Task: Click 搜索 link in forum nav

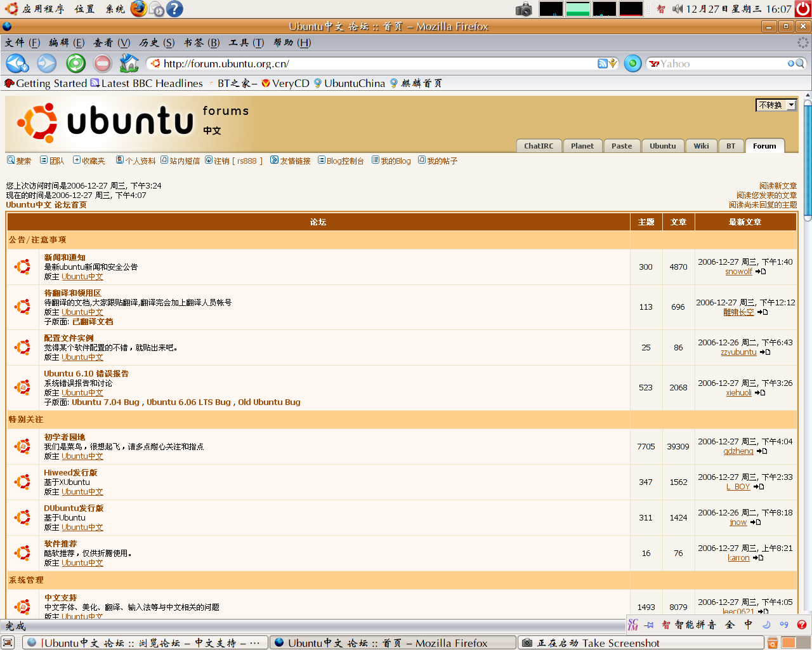Action: pos(19,161)
